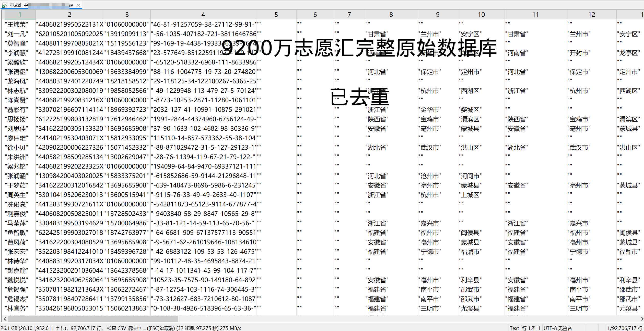Select column header 8
Image resolution: width=644 pixels, height=331 pixels.
tap(391, 15)
